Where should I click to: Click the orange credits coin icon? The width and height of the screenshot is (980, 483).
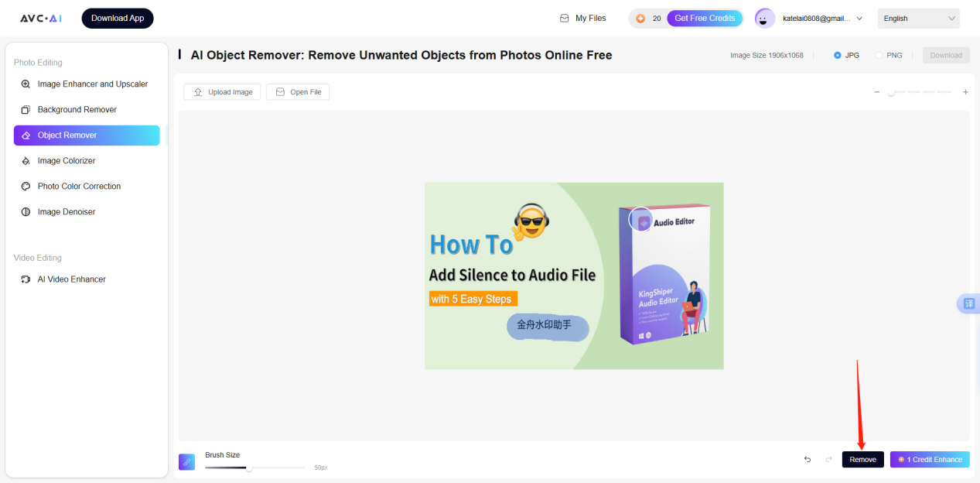pyautogui.click(x=640, y=19)
